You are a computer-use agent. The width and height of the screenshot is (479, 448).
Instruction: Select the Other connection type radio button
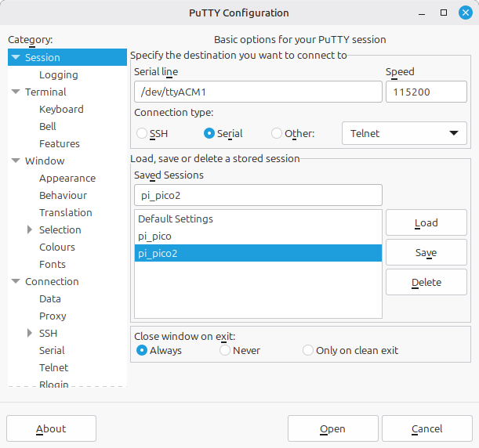pos(277,133)
